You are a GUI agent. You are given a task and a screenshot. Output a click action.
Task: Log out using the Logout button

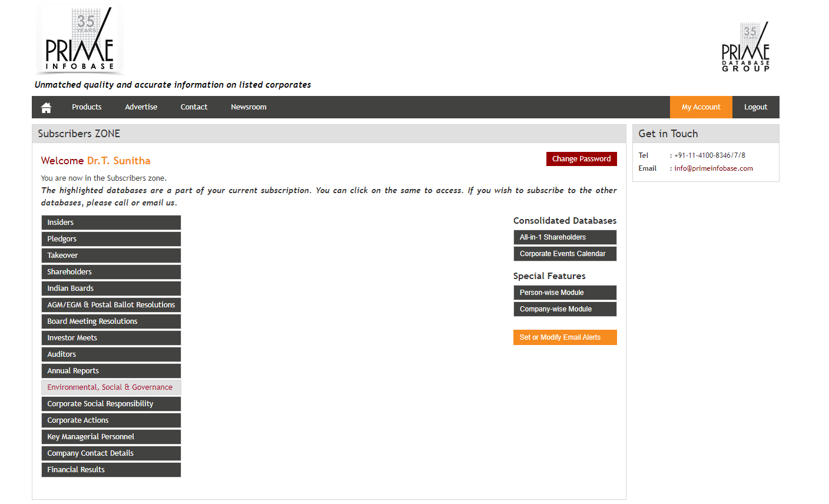(x=755, y=107)
